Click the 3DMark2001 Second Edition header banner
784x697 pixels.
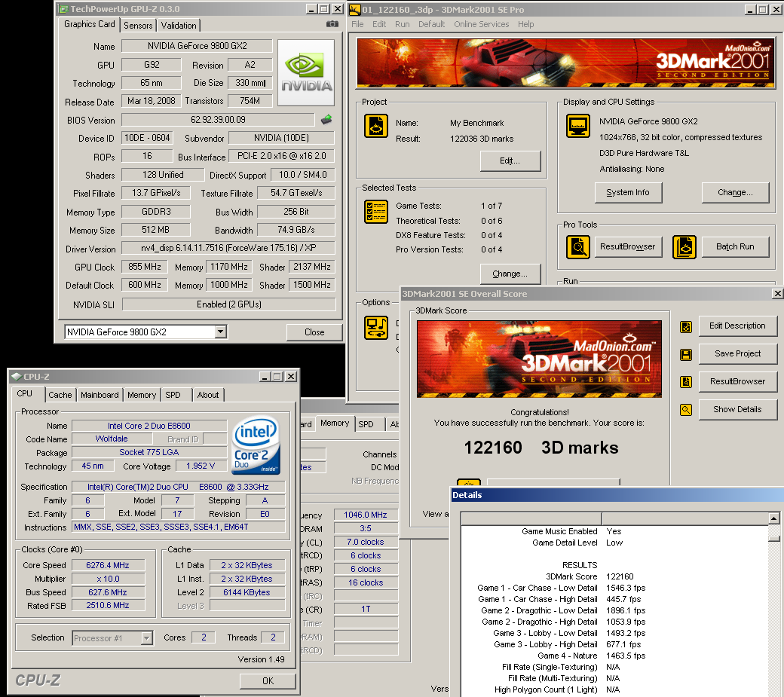click(565, 63)
